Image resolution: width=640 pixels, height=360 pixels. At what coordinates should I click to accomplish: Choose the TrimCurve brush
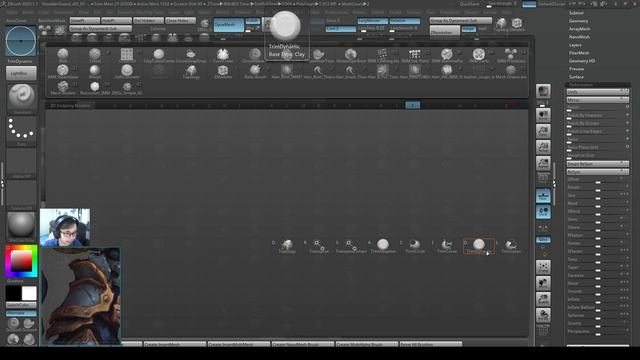447,246
